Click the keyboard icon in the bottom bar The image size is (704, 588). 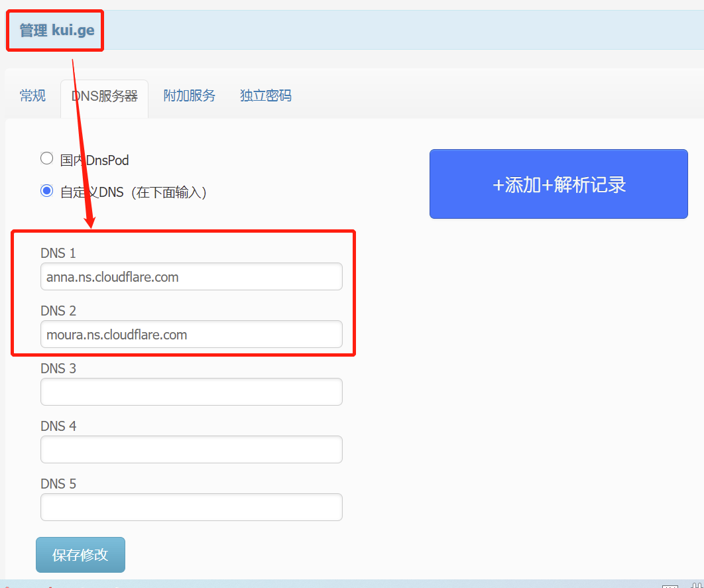click(x=670, y=586)
